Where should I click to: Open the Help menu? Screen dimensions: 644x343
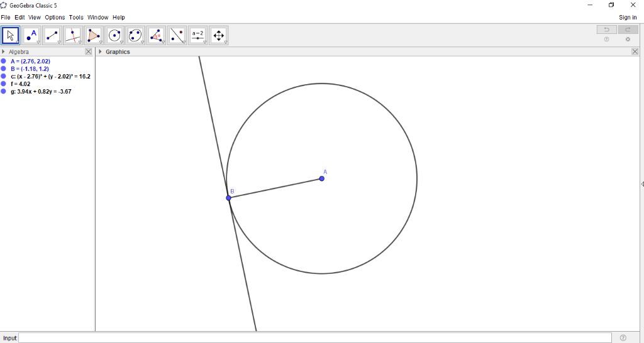click(x=119, y=17)
